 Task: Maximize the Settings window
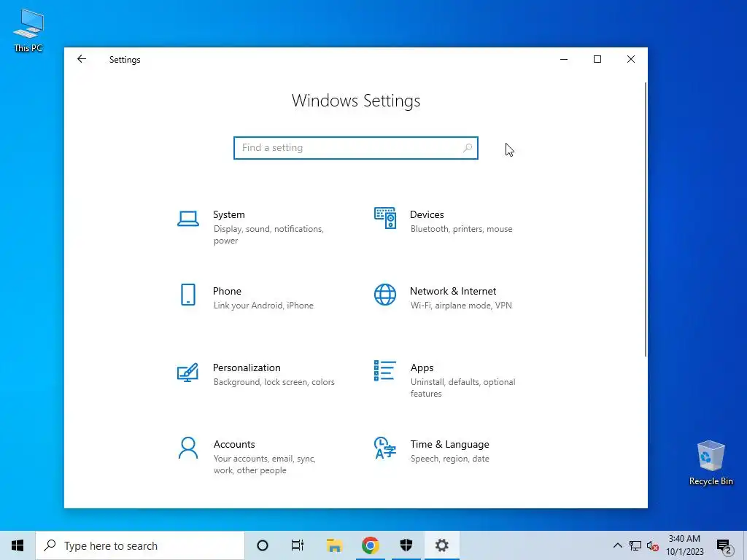597,59
